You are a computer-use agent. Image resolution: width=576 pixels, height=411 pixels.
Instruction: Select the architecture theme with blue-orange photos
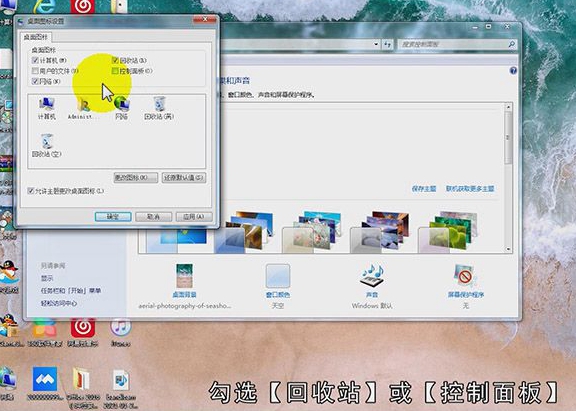[x=244, y=231]
